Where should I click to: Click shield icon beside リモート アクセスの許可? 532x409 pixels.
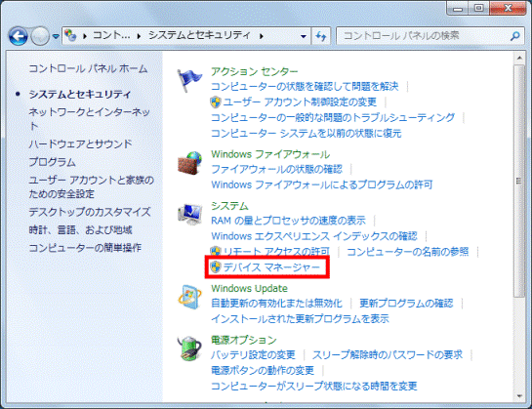pos(216,252)
